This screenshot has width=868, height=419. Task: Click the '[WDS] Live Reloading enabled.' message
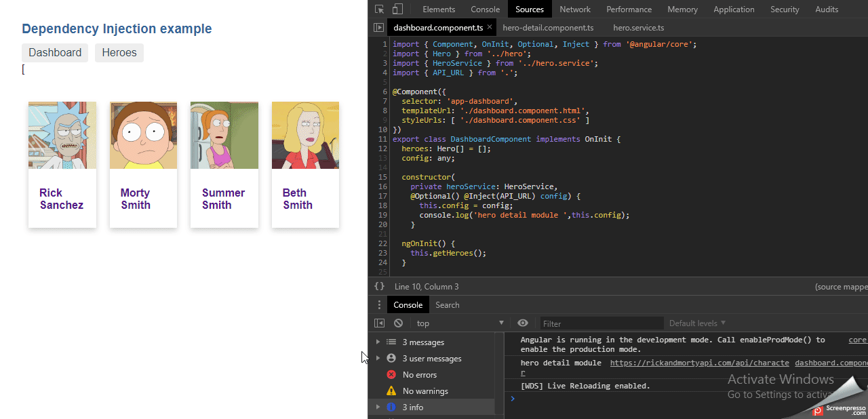585,386
